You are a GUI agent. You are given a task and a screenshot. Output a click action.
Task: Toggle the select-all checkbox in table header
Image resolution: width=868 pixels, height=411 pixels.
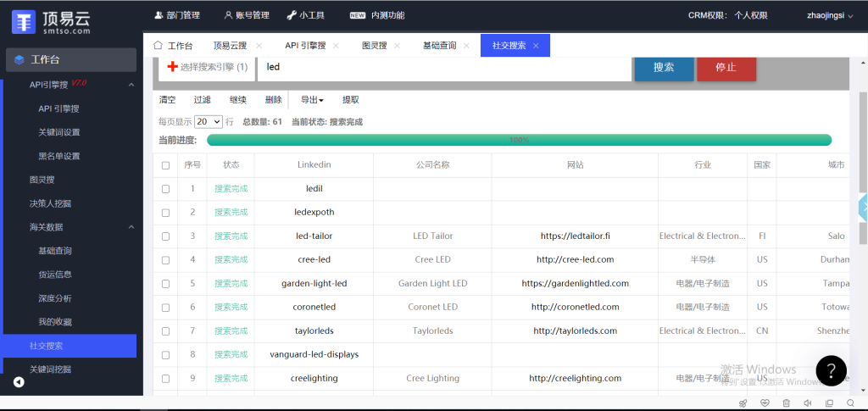pos(166,165)
